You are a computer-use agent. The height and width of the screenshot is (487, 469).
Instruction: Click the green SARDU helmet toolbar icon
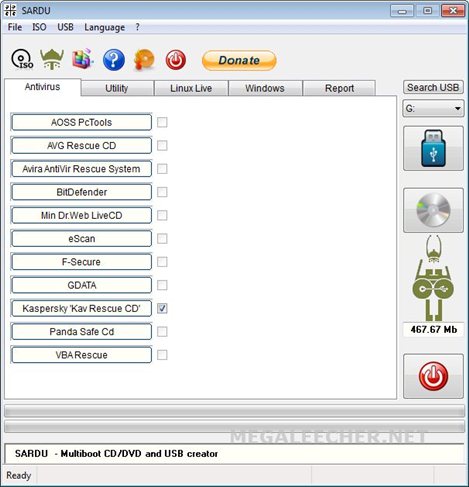[x=52, y=59]
